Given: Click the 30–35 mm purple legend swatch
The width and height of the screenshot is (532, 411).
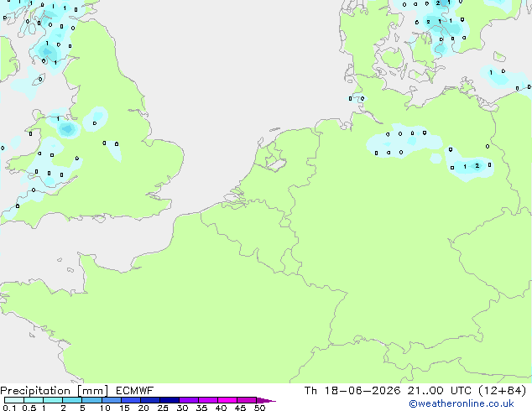Looking at the screenshot, I should pos(188,400).
